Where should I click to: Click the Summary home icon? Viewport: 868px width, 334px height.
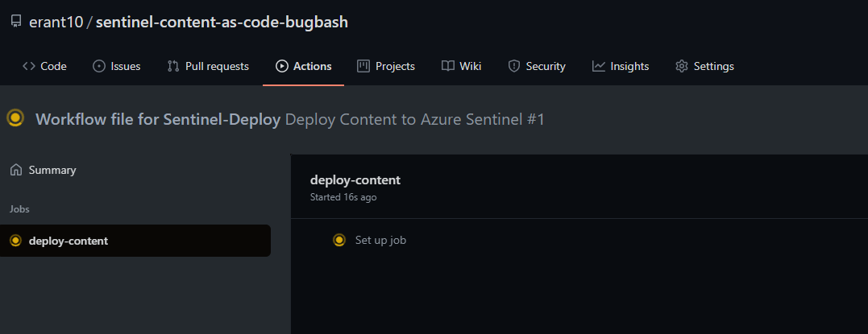click(x=16, y=170)
